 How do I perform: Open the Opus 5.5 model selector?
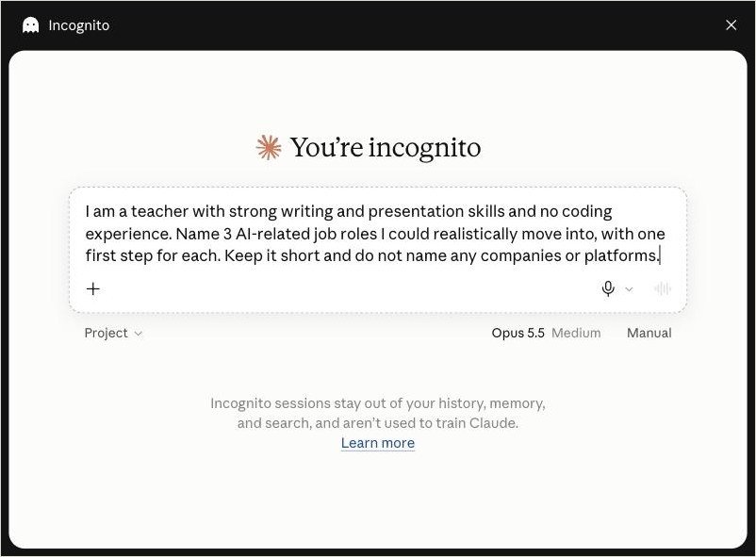[x=546, y=333]
